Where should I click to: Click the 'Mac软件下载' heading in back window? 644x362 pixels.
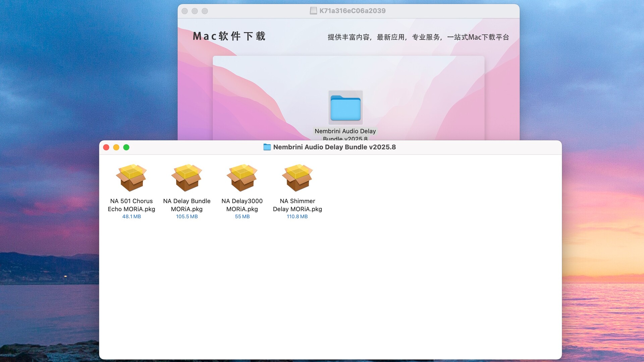click(229, 36)
